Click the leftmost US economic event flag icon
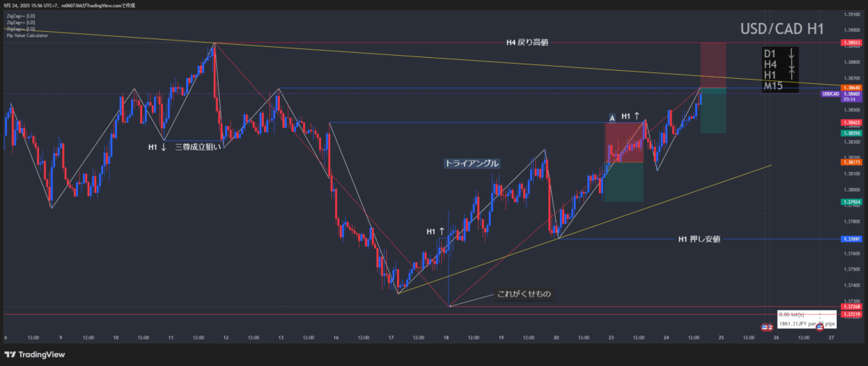Image resolution: width=868 pixels, height=366 pixels. pos(765,328)
